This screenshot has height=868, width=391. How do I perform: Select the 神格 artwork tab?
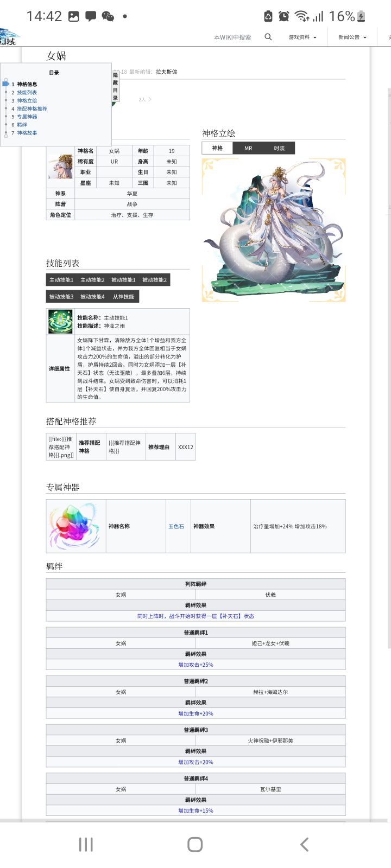(217, 148)
